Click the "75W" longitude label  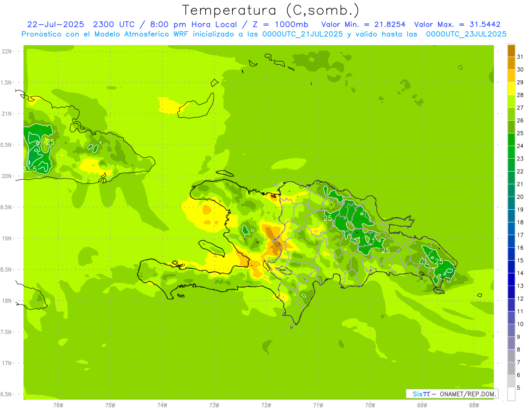tap(110, 405)
